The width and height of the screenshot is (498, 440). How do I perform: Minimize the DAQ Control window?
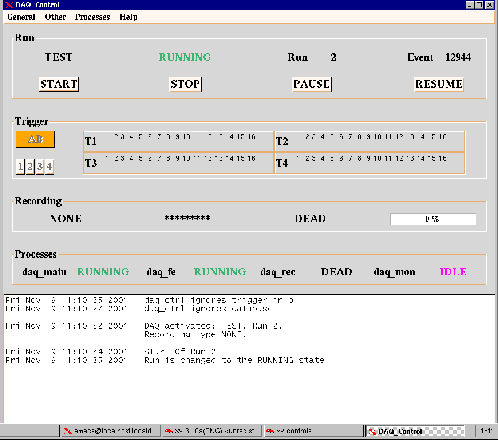(470, 5)
